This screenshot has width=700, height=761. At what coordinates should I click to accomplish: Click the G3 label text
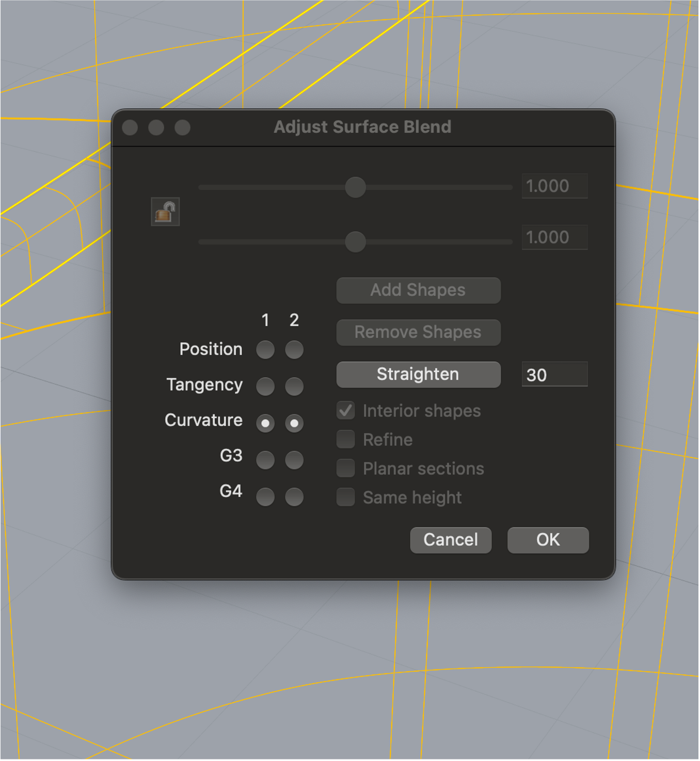pos(231,456)
